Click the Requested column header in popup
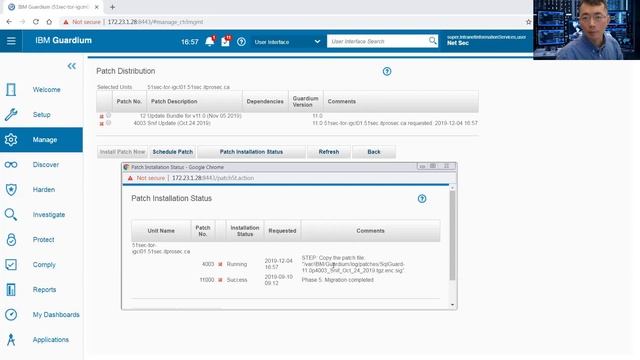 pos(282,231)
